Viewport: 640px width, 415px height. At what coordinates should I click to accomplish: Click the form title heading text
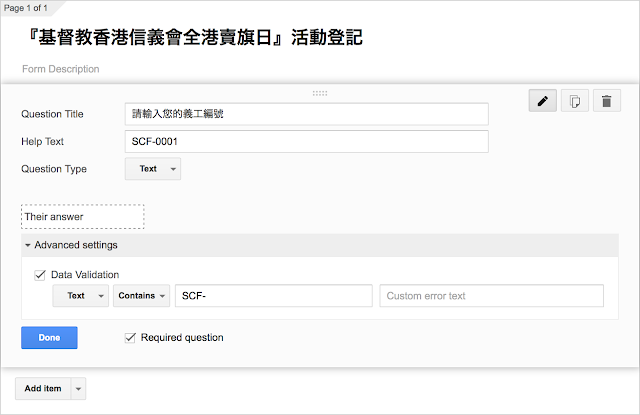coord(195,37)
